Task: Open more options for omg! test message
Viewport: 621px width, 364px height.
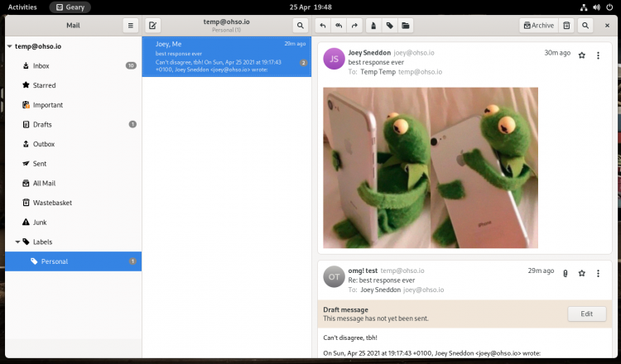Action: tap(598, 273)
